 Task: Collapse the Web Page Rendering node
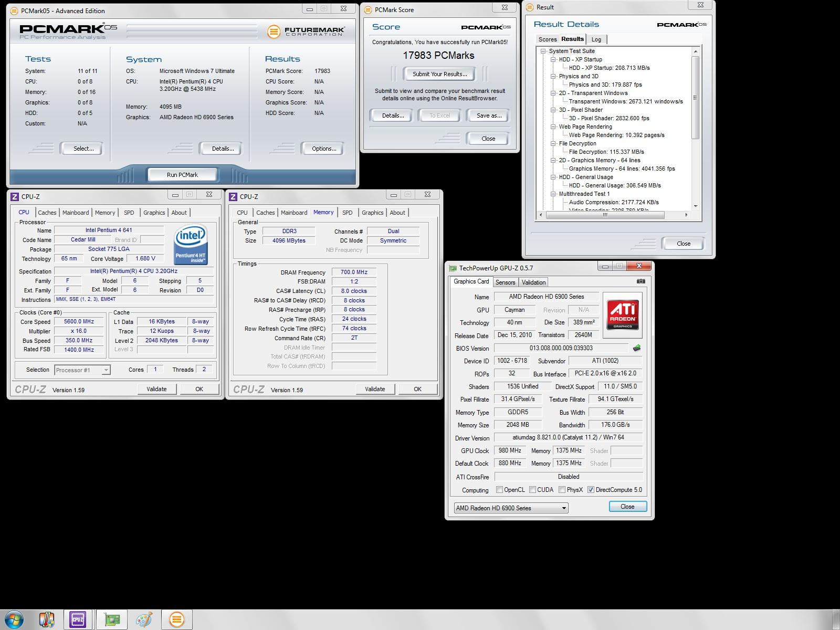(553, 127)
